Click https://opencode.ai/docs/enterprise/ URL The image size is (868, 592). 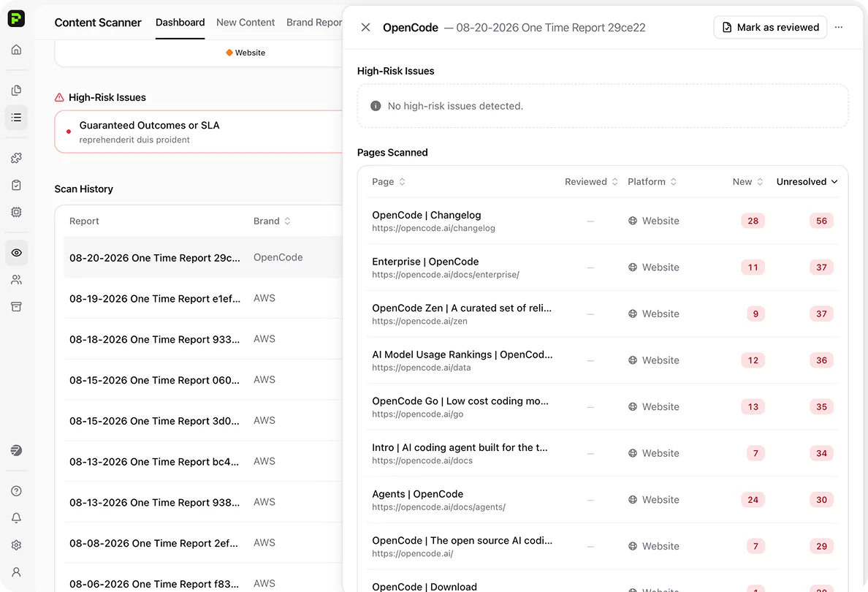445,275
